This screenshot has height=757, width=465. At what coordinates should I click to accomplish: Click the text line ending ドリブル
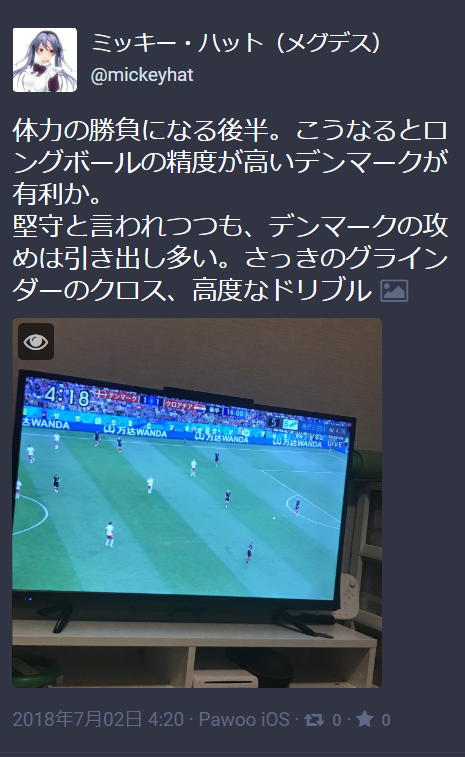pyautogui.click(x=193, y=290)
